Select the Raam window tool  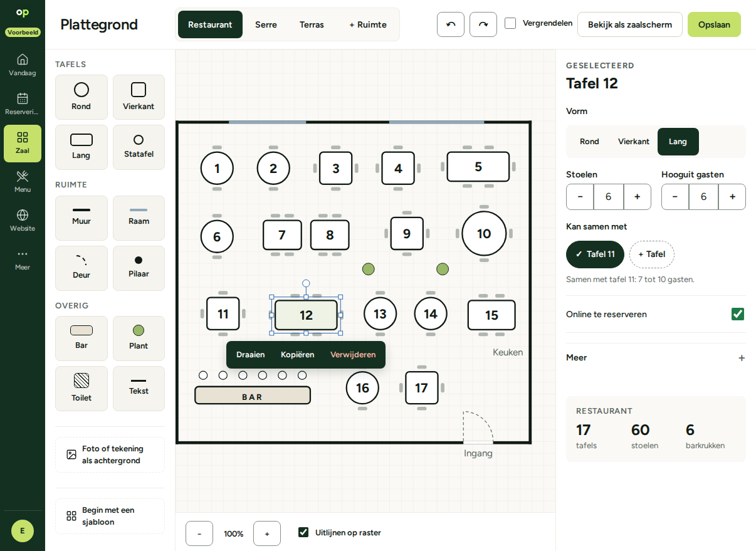pyautogui.click(x=139, y=218)
